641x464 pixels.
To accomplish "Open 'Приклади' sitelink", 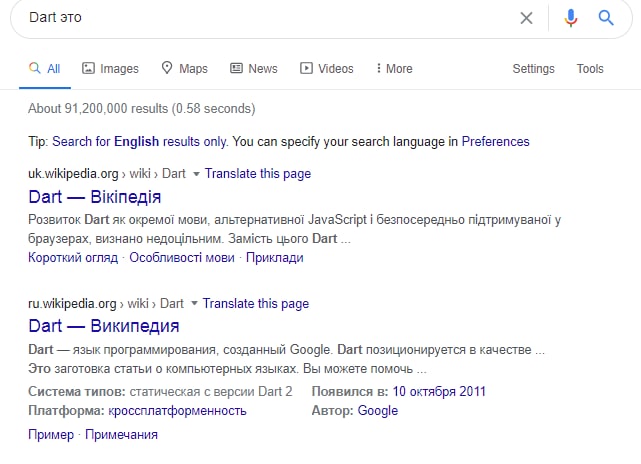I will pos(275,258).
